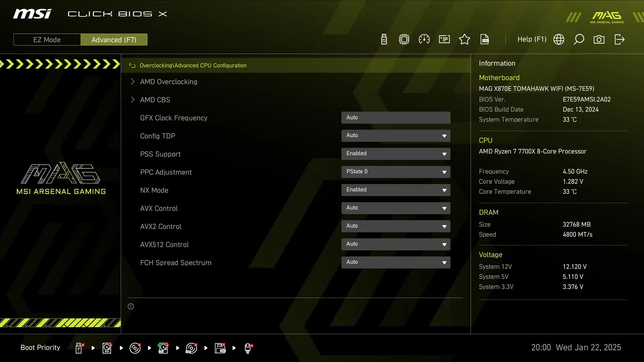Switch to EZ Mode
Screen dimensions: 644x362
[47, 40]
